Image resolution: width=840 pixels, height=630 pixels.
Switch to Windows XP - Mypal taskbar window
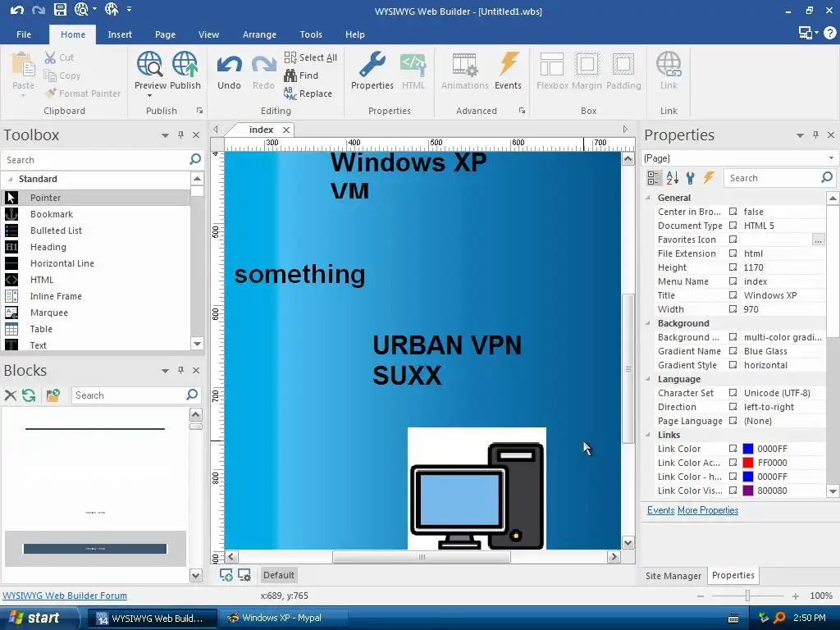click(282, 618)
